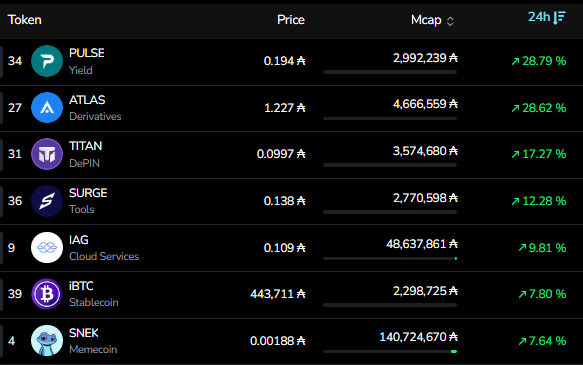
Task: Select the Memecoin category under SNEK
Action: [93, 349]
